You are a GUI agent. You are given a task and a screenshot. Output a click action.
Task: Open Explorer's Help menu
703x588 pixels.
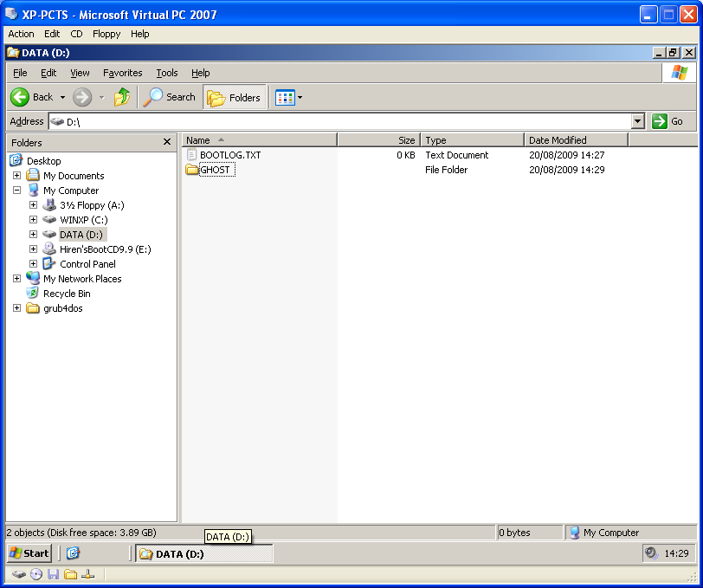(x=200, y=73)
